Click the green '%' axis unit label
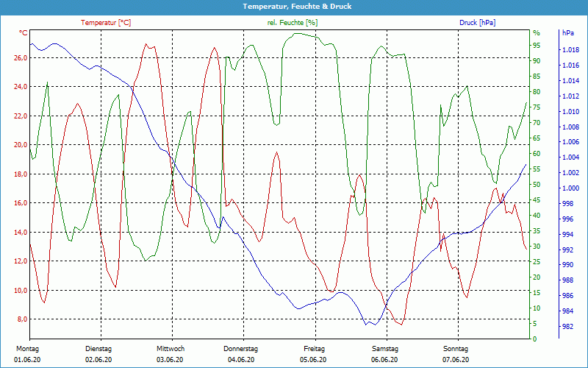 point(537,33)
